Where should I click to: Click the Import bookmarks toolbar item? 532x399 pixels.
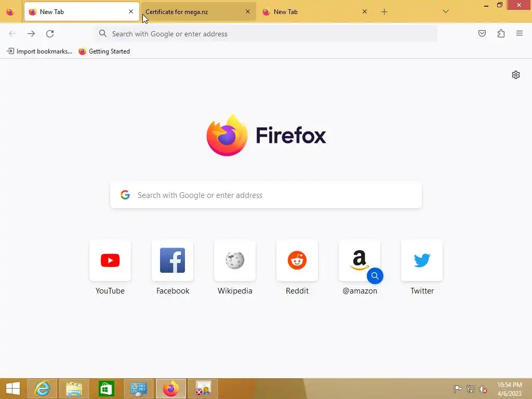(39, 51)
